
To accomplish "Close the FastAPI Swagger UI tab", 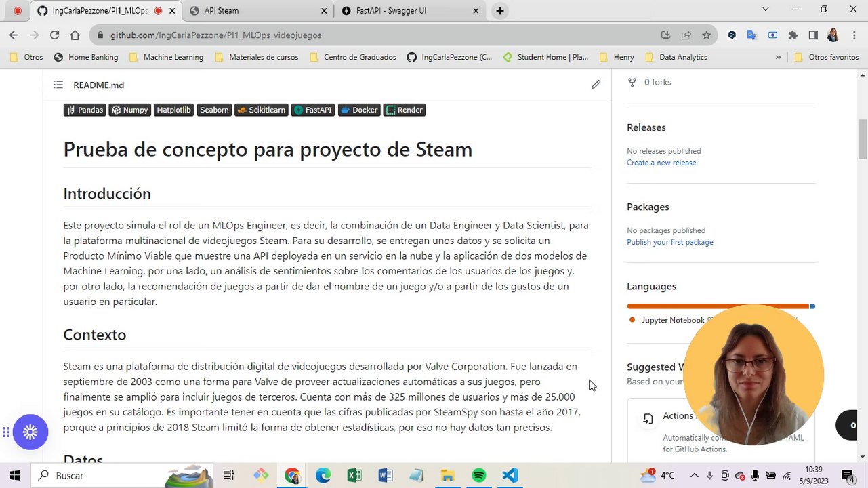I will coord(476,11).
